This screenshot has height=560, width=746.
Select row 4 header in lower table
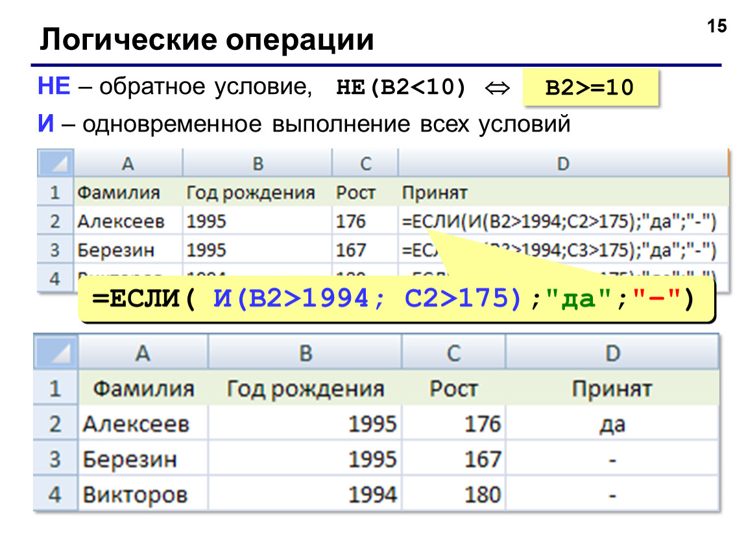[55, 494]
